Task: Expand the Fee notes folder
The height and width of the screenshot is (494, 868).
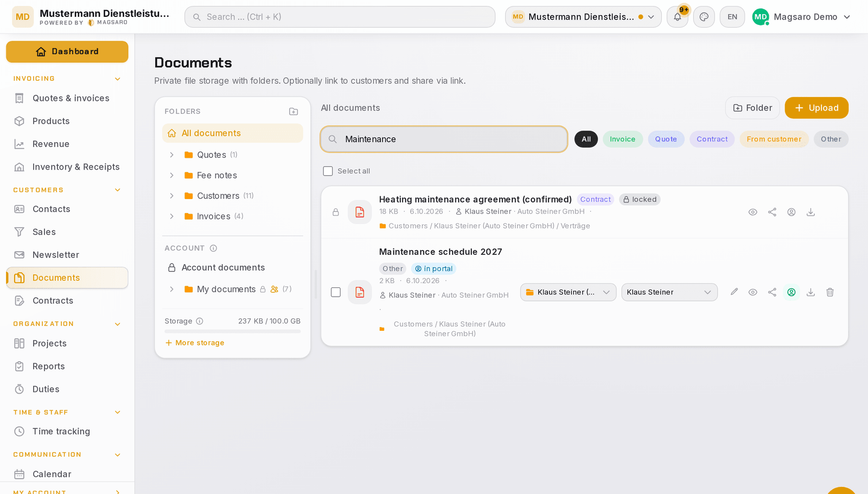Action: [x=171, y=175]
